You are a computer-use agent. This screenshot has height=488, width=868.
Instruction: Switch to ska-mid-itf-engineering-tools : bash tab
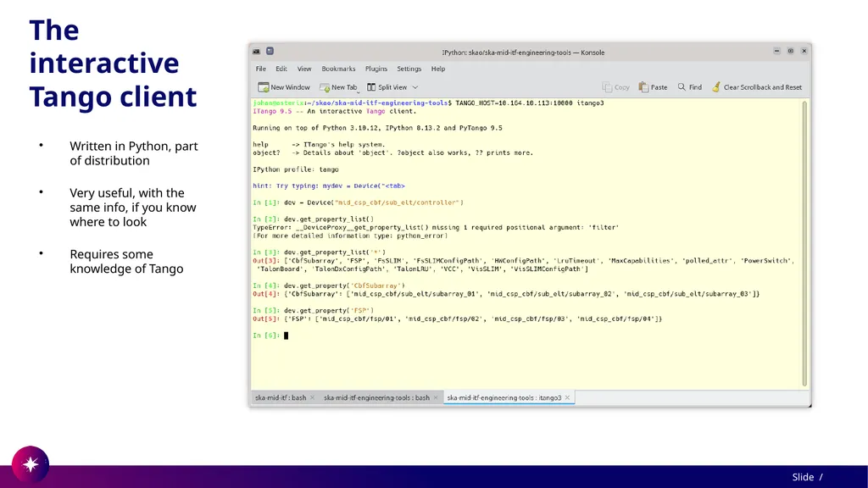376,398
